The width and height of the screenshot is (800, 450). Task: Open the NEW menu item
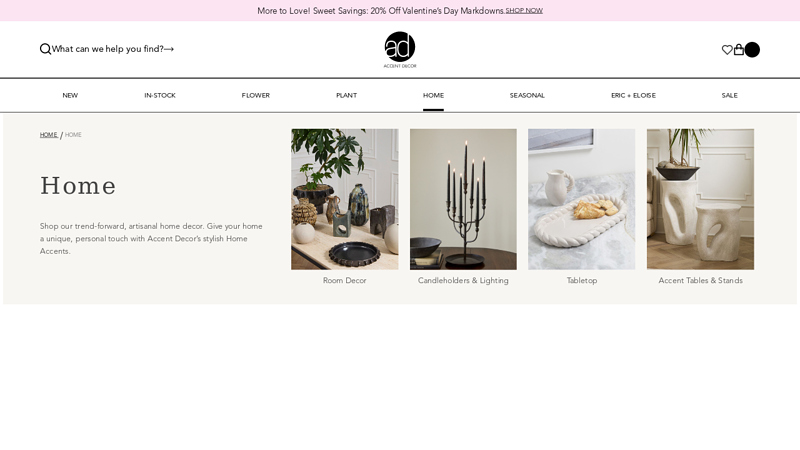[70, 95]
